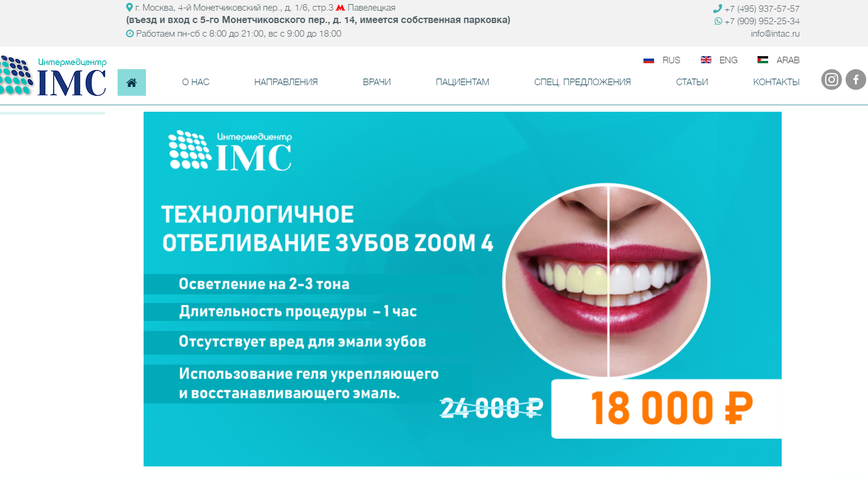Image resolution: width=868 pixels, height=480 pixels.
Task: Click the working hours text пн-сб
Action: (x=239, y=34)
